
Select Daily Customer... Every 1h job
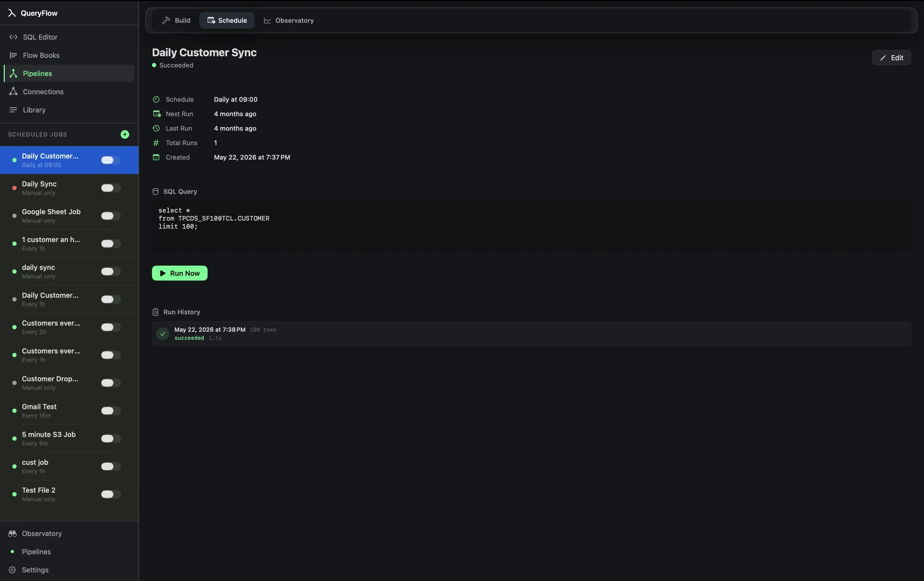[69, 299]
